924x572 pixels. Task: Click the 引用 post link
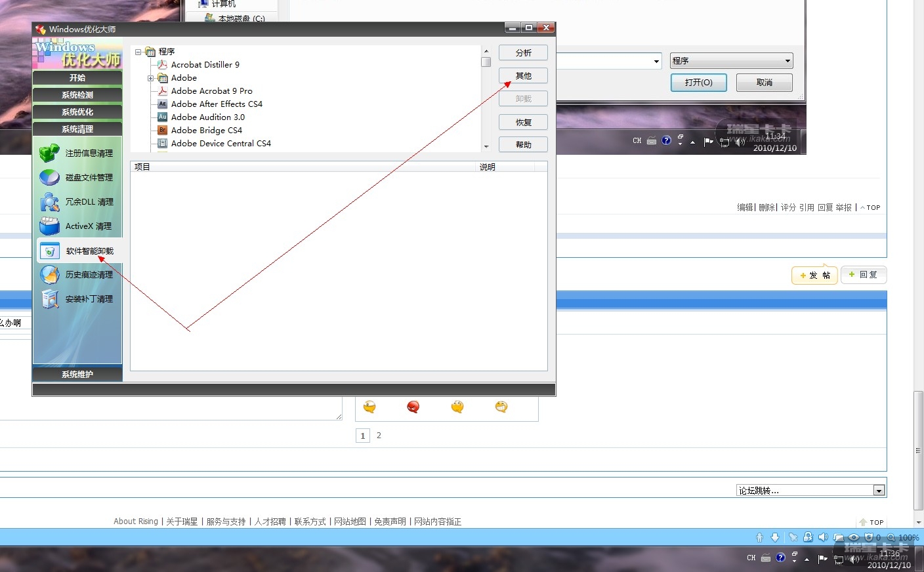coord(807,208)
